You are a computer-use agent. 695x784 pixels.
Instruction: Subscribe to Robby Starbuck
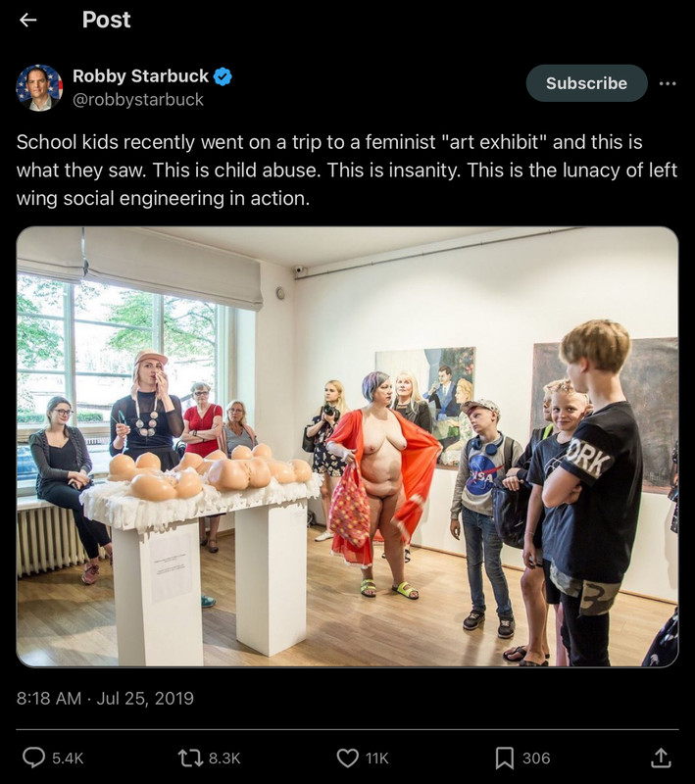[586, 83]
